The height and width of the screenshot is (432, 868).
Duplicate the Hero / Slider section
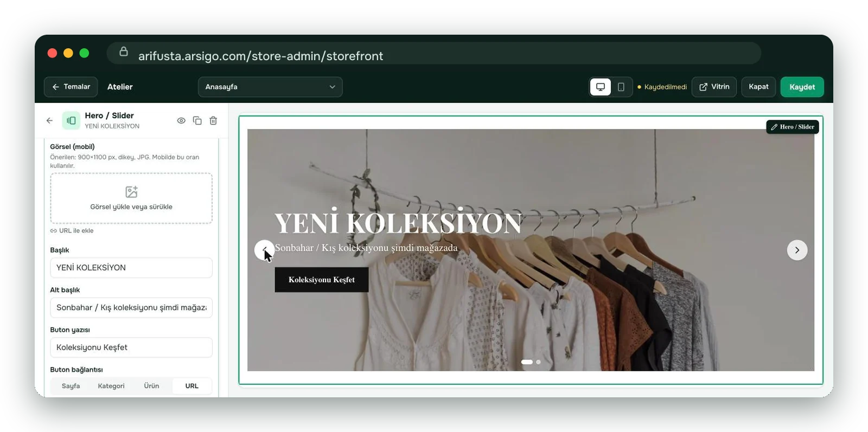pos(197,120)
